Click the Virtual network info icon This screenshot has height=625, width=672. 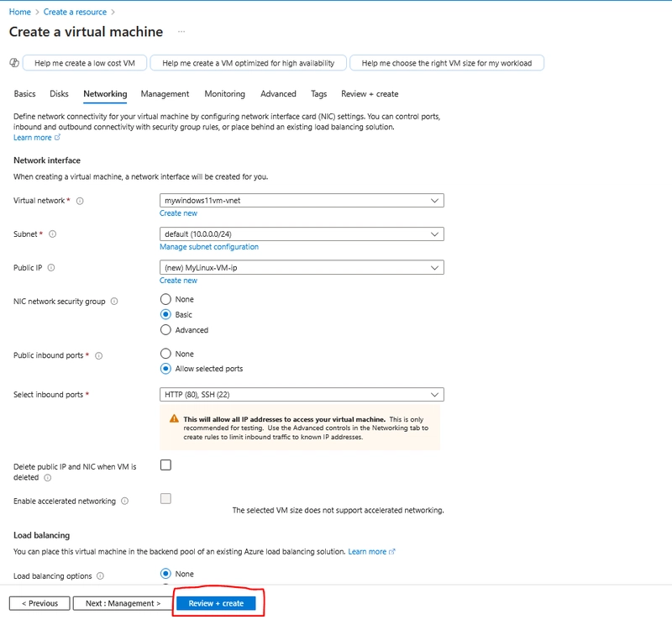pyautogui.click(x=80, y=201)
